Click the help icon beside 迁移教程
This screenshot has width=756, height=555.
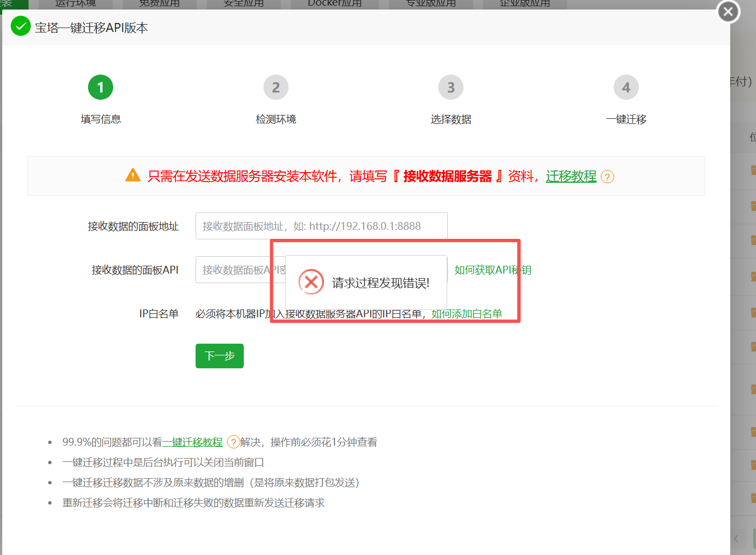pyautogui.click(x=607, y=177)
